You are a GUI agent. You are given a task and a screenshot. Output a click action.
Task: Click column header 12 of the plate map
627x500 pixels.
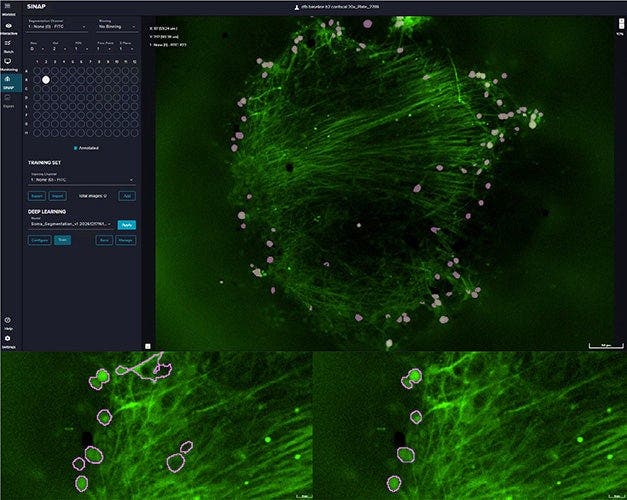pos(134,62)
